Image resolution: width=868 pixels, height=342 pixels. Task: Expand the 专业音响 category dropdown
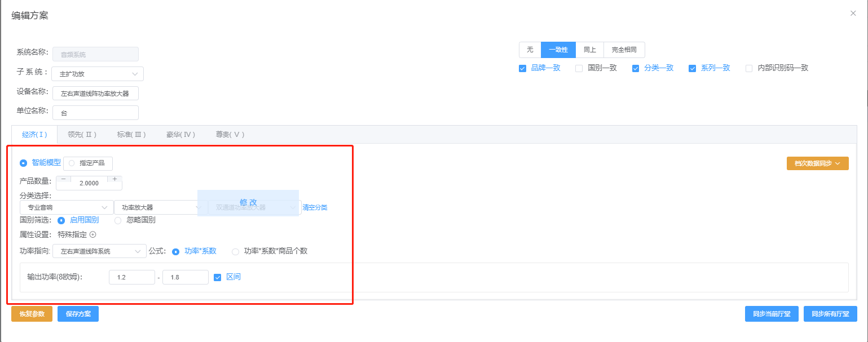click(x=66, y=207)
